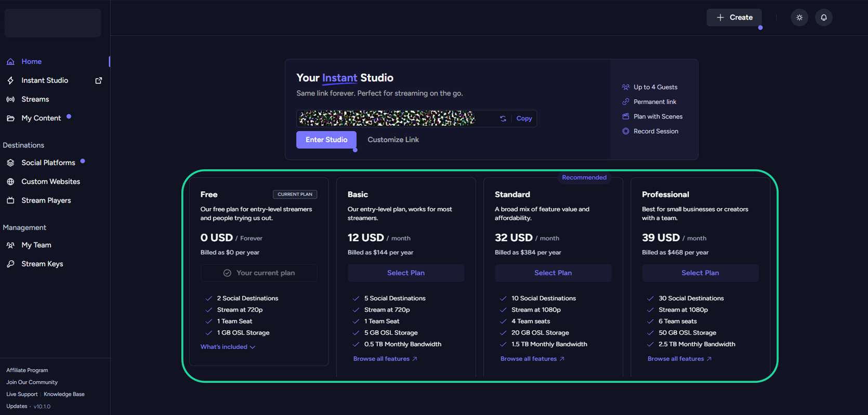
Task: Click Customize Link
Action: [x=393, y=140]
